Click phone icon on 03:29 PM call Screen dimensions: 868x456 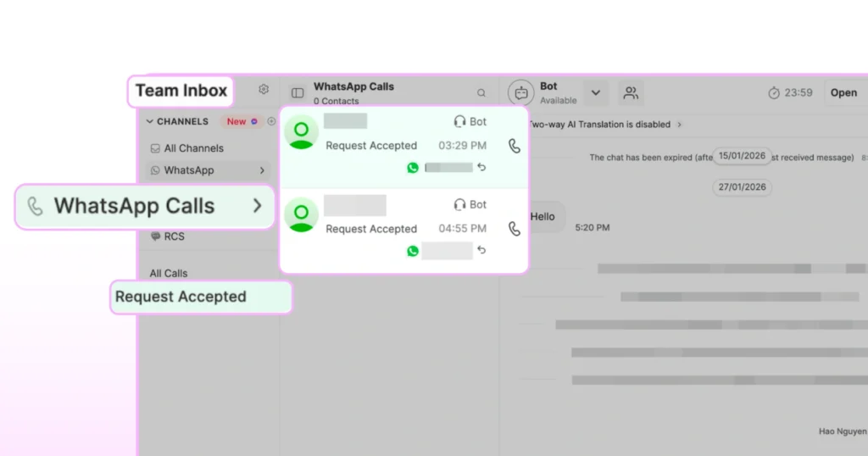515,146
